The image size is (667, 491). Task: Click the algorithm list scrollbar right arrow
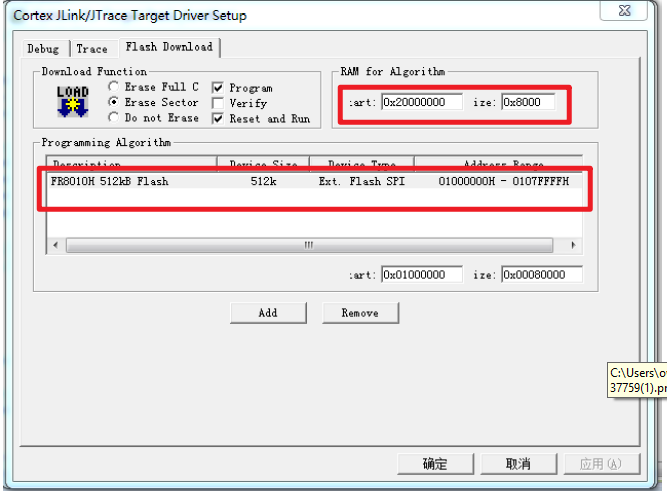573,245
